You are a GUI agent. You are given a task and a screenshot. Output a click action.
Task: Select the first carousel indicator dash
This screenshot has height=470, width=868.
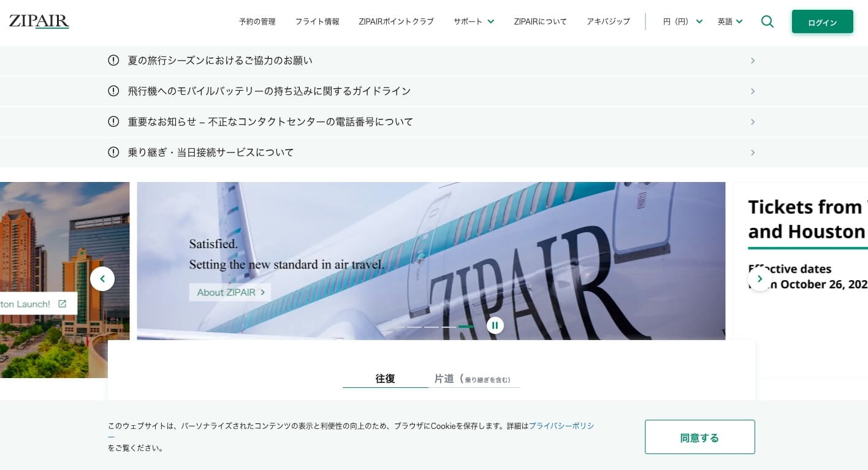(x=397, y=327)
